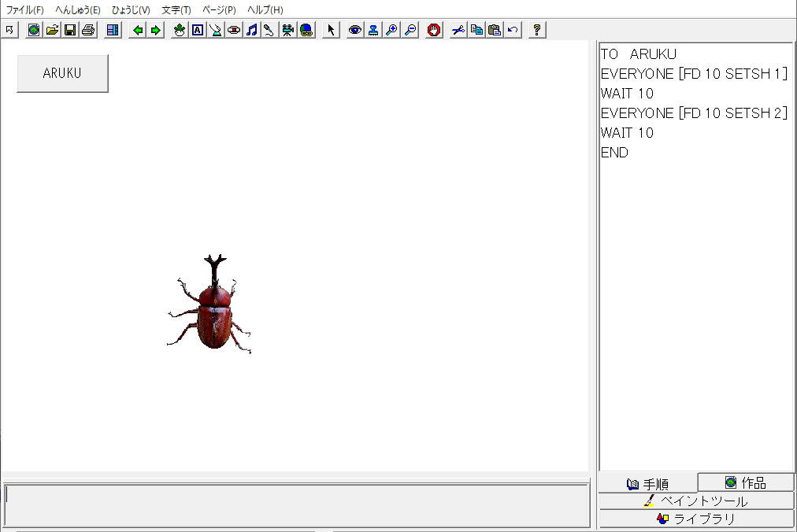Click the magnify enlarge tool
The height and width of the screenshot is (532, 797).
[x=391, y=30]
